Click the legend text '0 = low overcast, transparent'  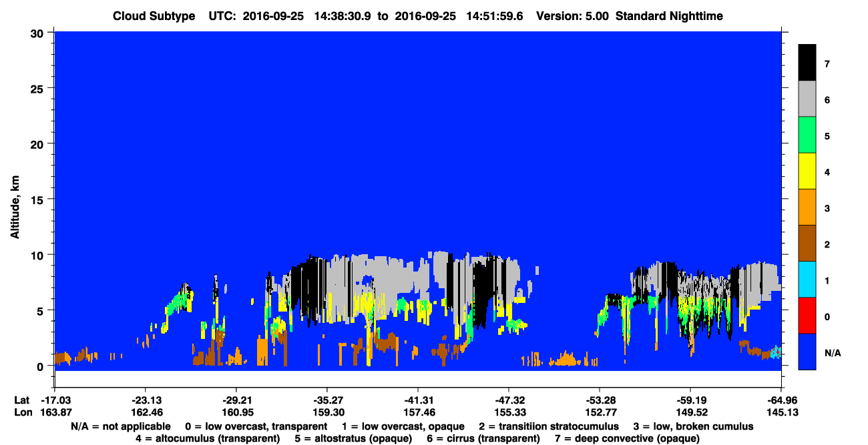click(x=256, y=426)
